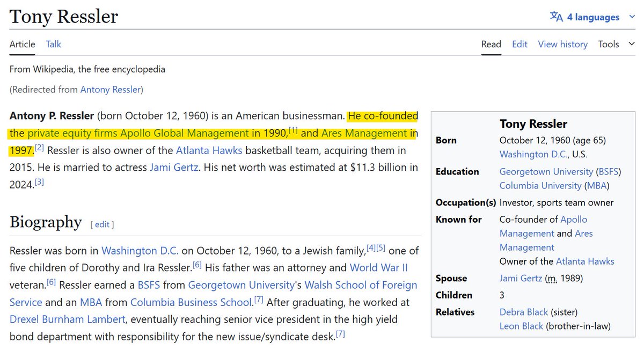Open the 4 languages dropdown
Viewport: 644px width, 350px height.
click(x=593, y=17)
